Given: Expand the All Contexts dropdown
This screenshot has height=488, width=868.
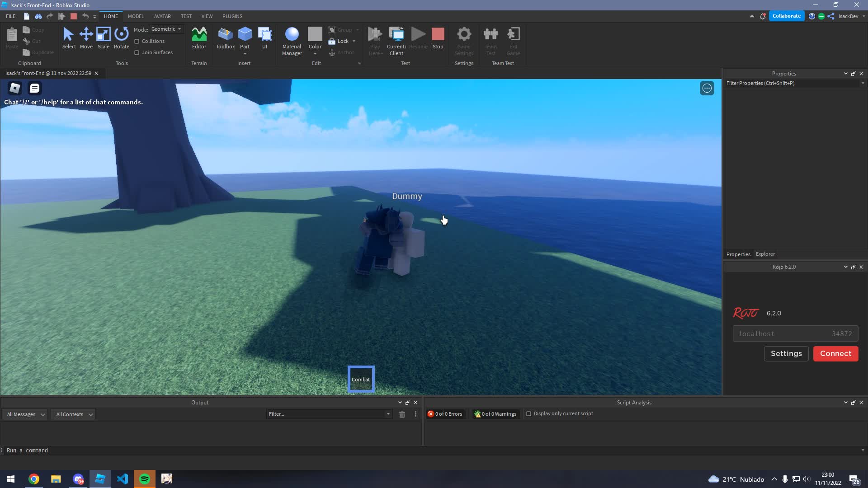Looking at the screenshot, I should click(x=74, y=414).
